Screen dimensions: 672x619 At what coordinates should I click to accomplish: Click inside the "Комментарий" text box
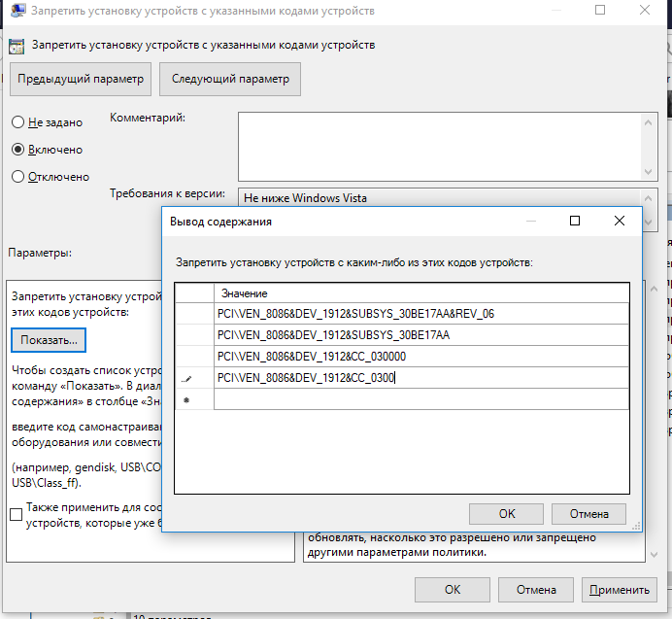click(437, 146)
